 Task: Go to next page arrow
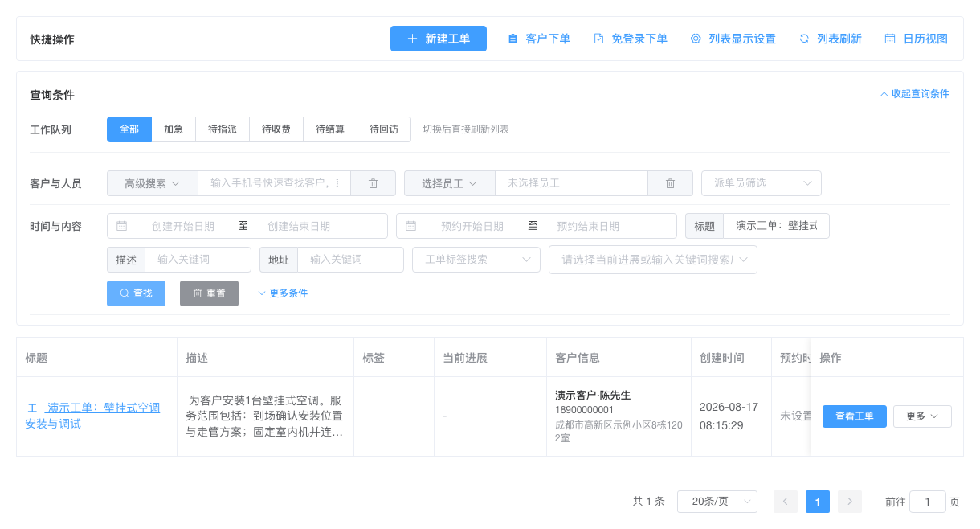[850, 502]
